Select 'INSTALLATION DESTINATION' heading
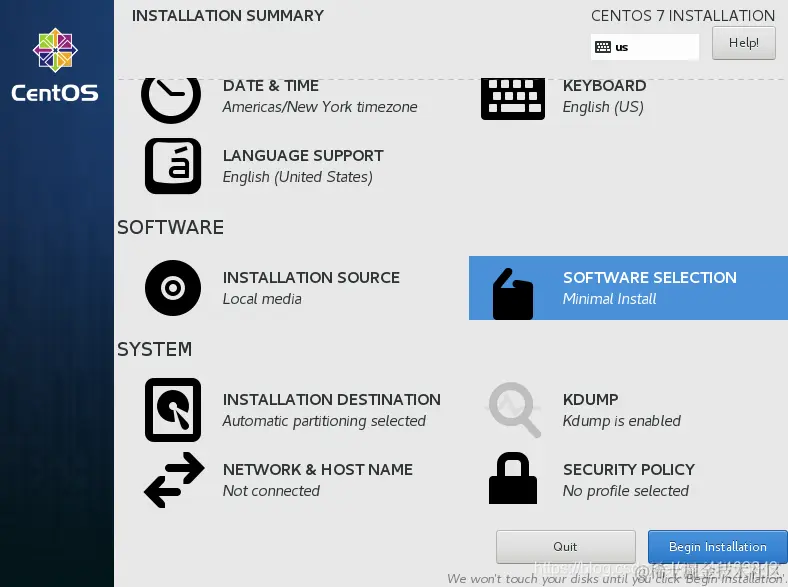 point(332,400)
